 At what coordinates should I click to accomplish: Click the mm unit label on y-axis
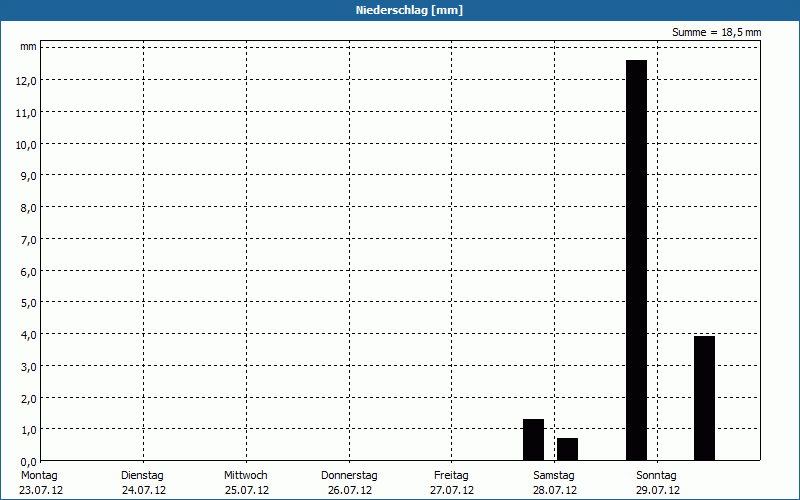point(28,46)
